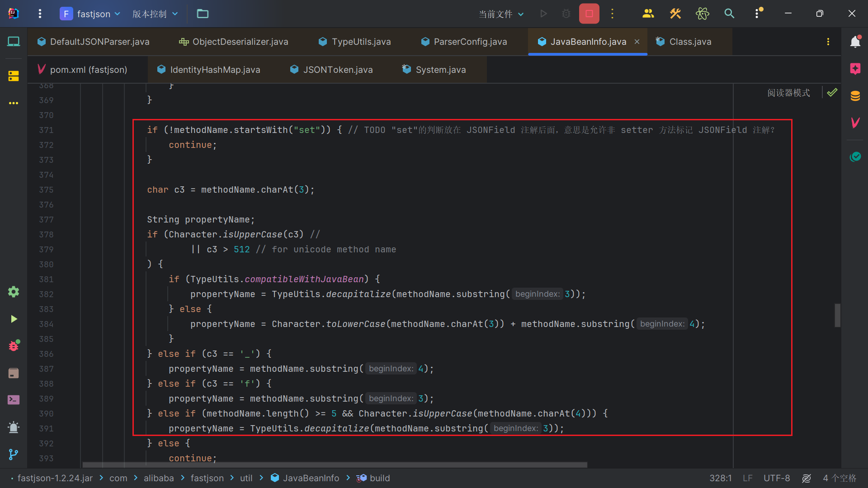Image resolution: width=868 pixels, height=488 pixels.
Task: Open the Project tool window
Action: coord(14,42)
